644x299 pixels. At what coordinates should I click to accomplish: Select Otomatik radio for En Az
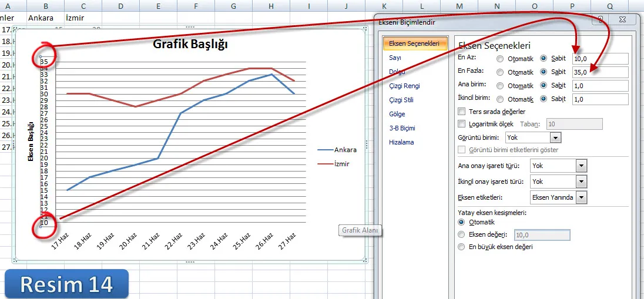[500, 59]
